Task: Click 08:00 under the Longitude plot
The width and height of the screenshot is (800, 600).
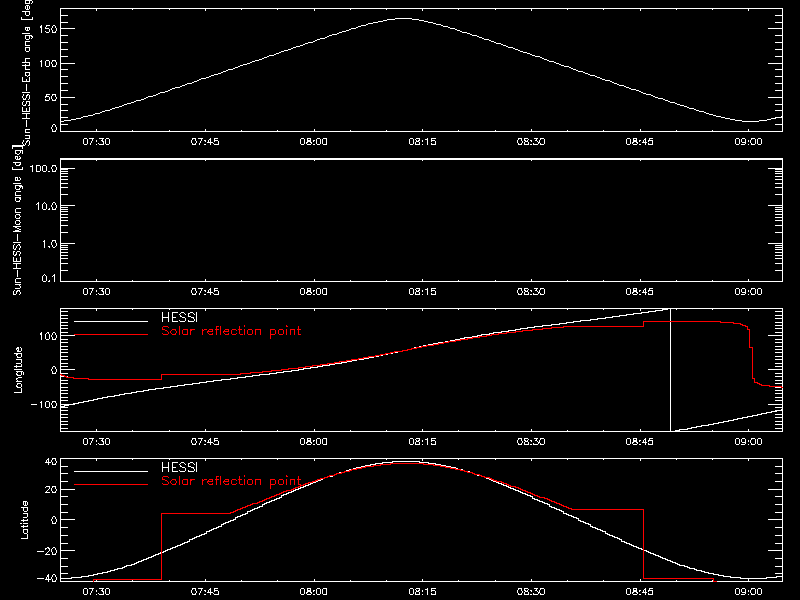Action: pyautogui.click(x=314, y=441)
